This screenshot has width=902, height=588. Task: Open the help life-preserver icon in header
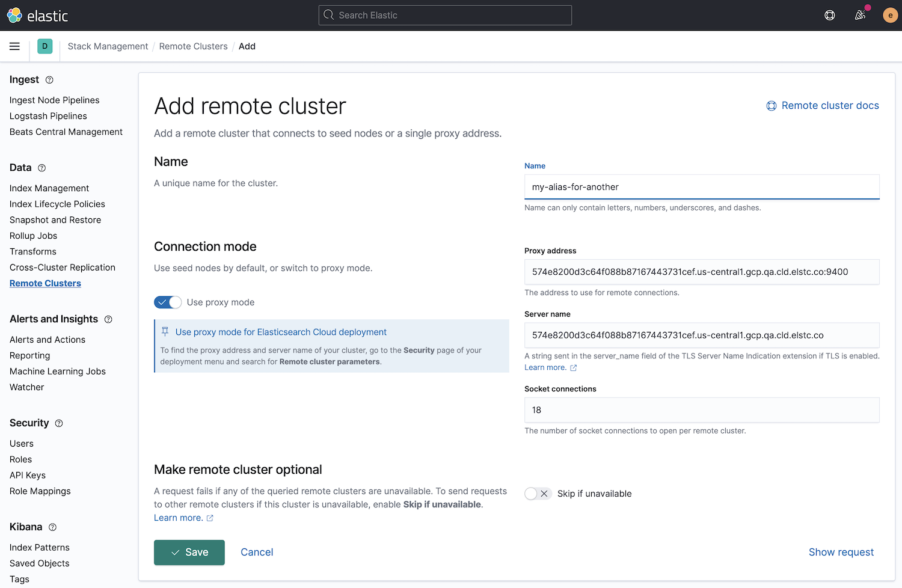pos(830,15)
